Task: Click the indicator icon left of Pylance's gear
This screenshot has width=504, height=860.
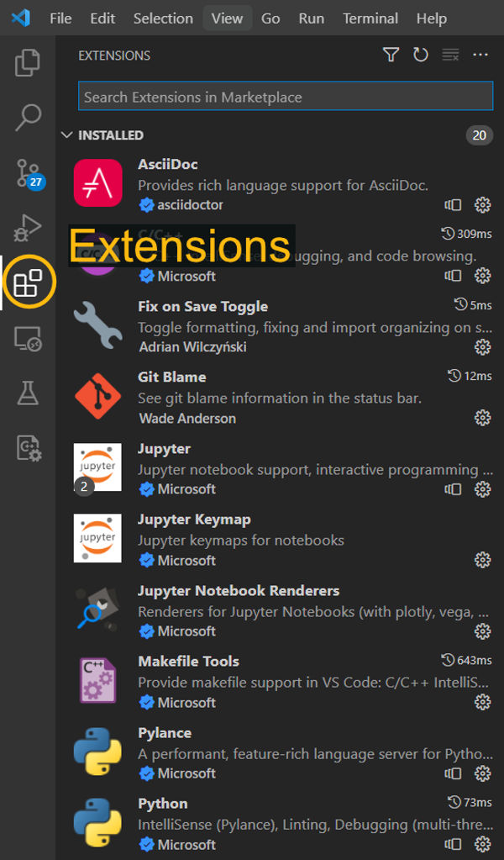Action: point(453,773)
